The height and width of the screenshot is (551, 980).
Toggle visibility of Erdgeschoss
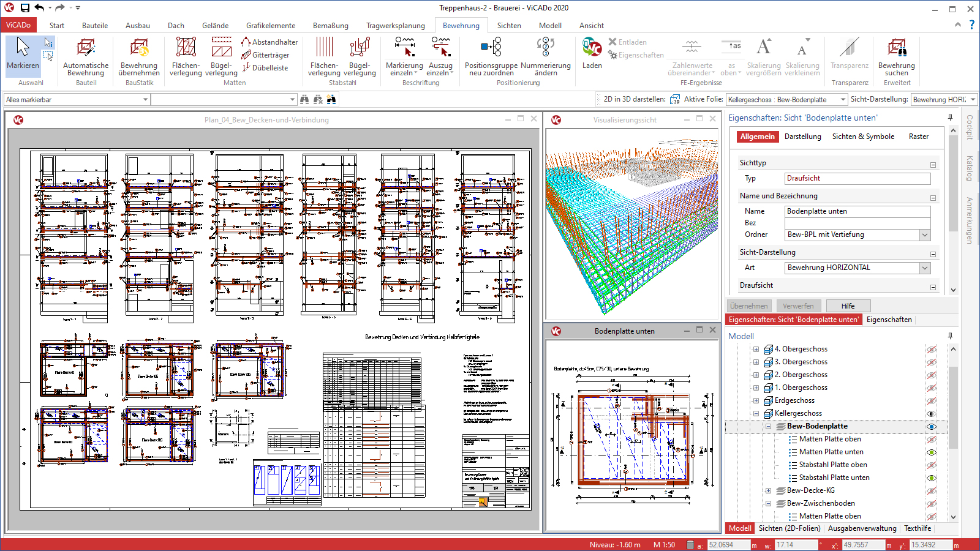932,400
